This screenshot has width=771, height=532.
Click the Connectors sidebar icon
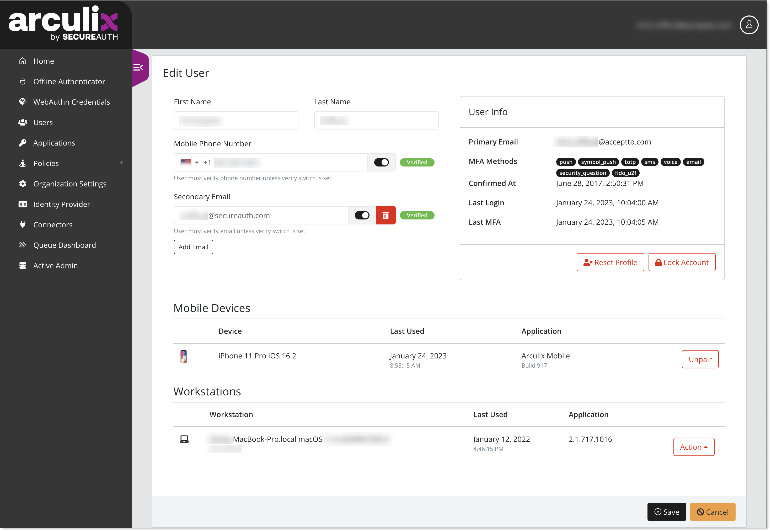click(x=22, y=224)
